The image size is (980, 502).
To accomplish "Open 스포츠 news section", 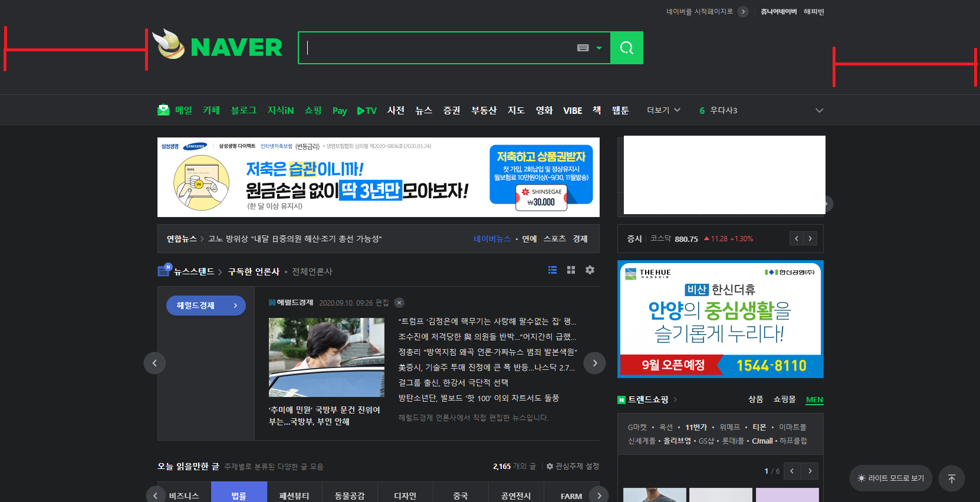I will coord(554,239).
